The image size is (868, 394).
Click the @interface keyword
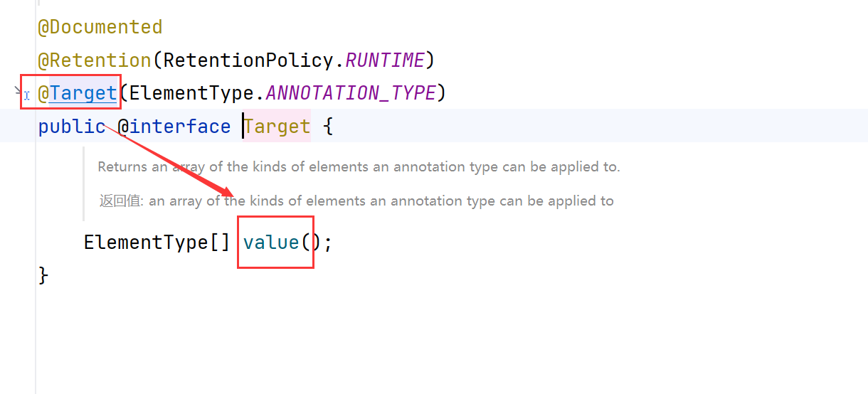click(174, 127)
